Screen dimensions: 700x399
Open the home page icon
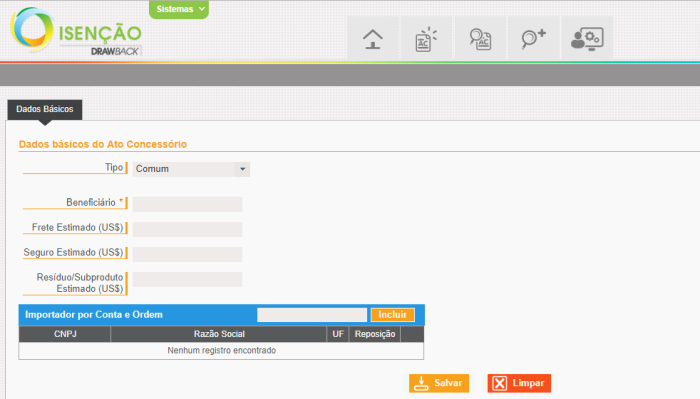tap(373, 38)
